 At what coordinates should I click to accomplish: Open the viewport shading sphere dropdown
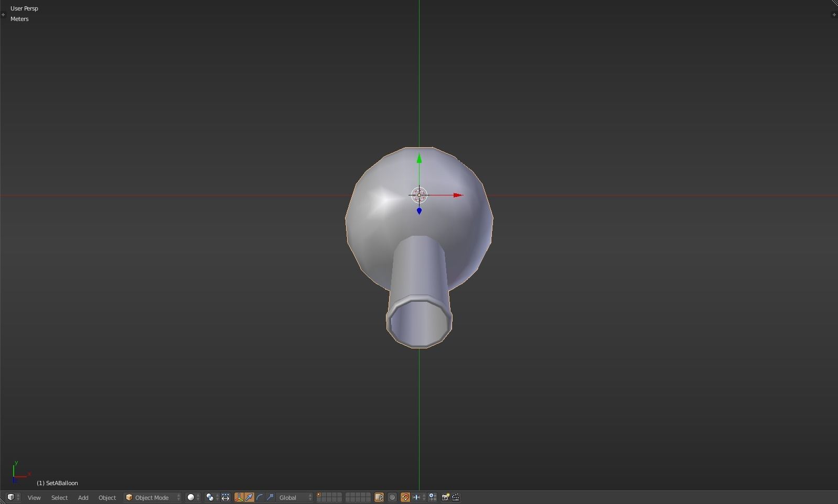194,498
